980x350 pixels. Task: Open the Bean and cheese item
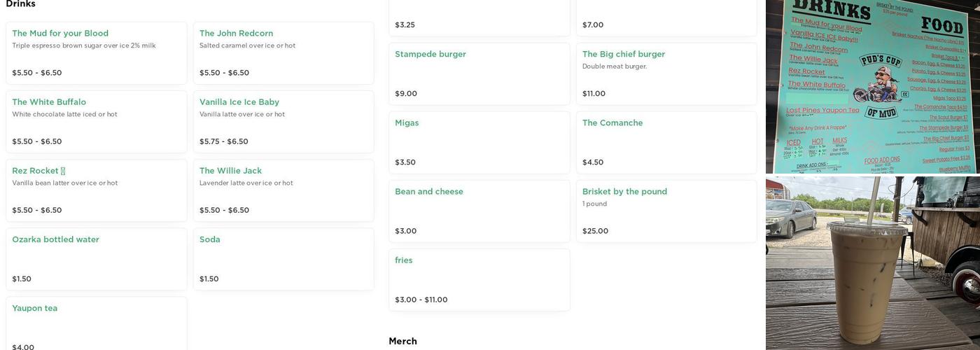[x=479, y=211]
